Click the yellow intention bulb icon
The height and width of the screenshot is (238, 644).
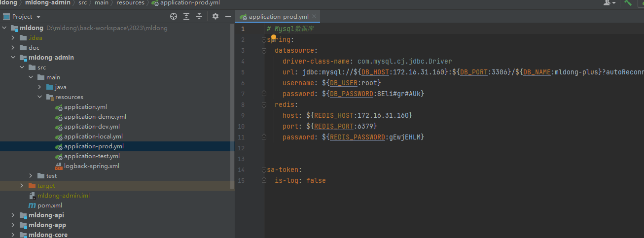tap(274, 37)
